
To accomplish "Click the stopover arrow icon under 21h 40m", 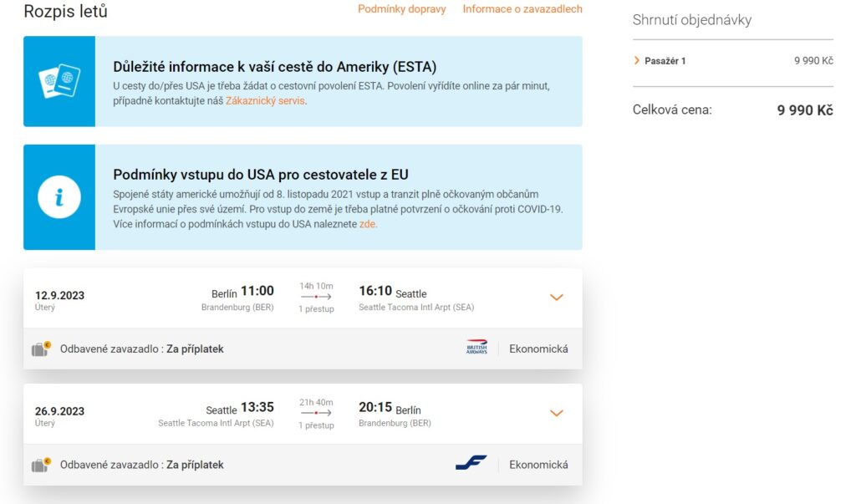I will click(316, 412).
